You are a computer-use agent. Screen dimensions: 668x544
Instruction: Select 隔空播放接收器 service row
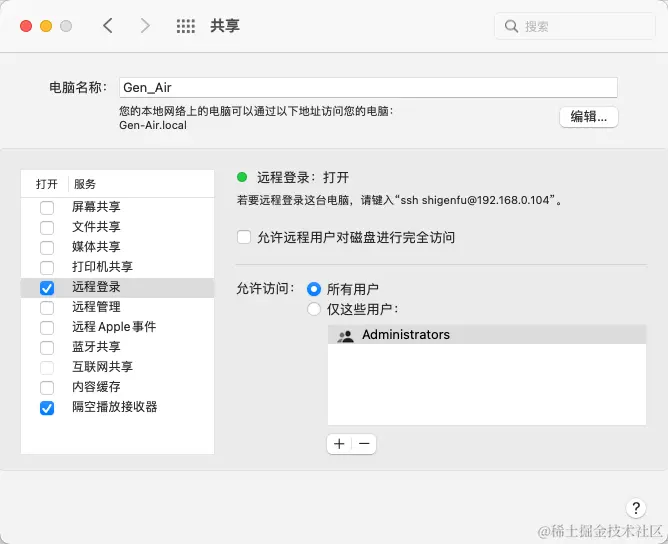click(x=118, y=408)
